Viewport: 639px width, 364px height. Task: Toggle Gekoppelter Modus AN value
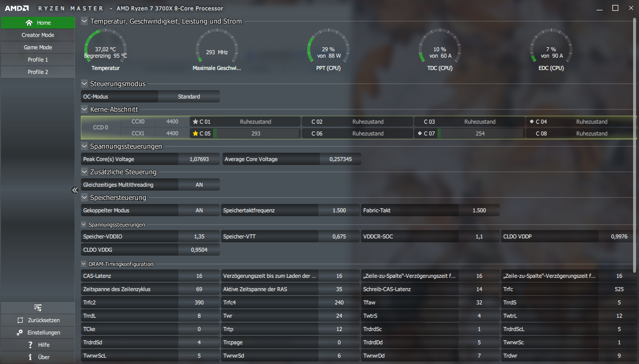point(199,210)
